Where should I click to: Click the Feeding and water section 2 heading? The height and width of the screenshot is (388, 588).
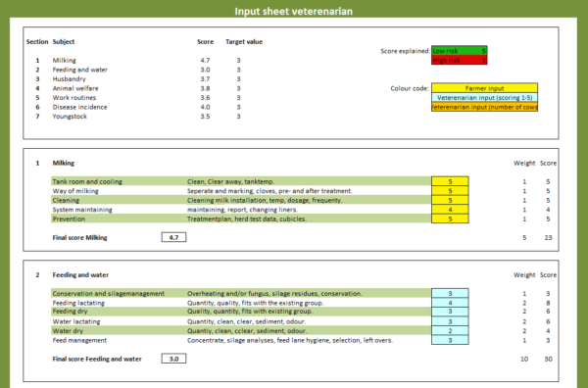(80, 274)
